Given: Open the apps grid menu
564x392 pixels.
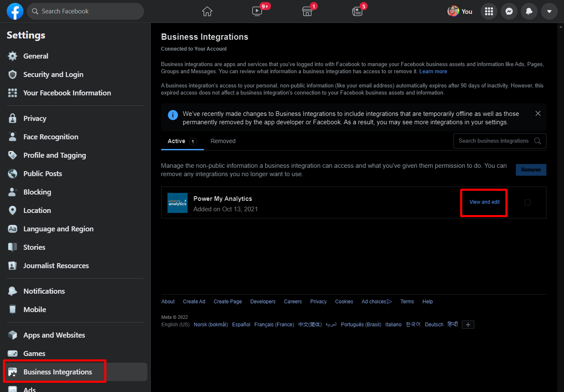Looking at the screenshot, I should tap(489, 11).
